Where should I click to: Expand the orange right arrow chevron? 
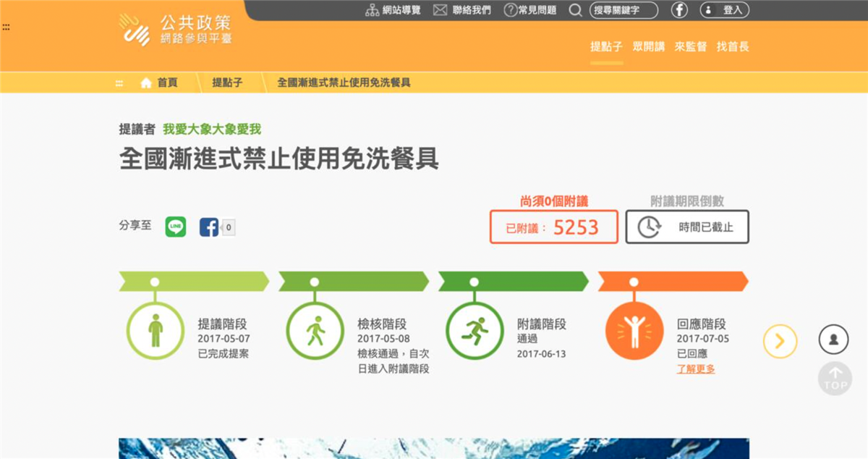pos(780,340)
